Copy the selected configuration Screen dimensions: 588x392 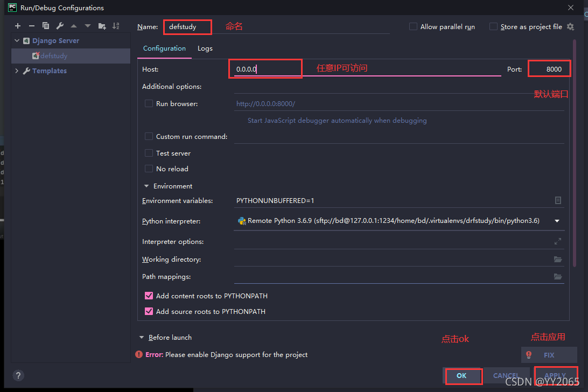coord(46,26)
